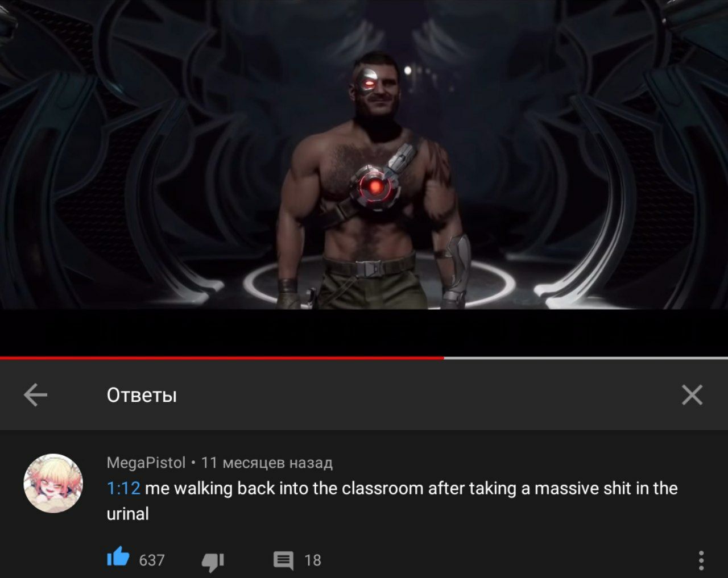Seek on the red video progress bar

click(x=222, y=358)
